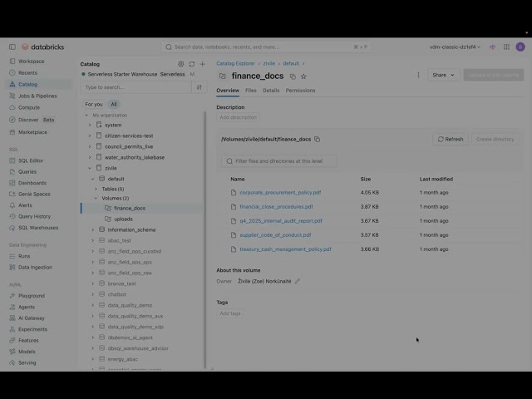Open the kebab more-options menu
Viewport: 532px width, 399px height.
pos(418,75)
